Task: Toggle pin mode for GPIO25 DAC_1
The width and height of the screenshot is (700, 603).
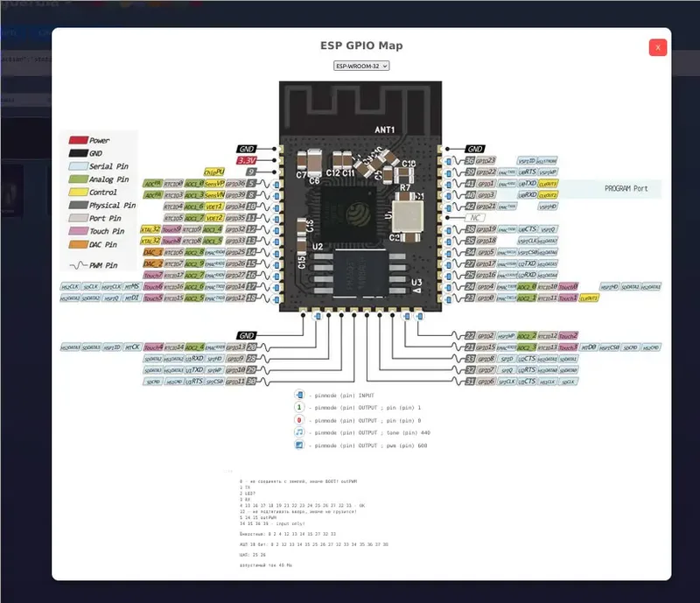Action: point(276,252)
